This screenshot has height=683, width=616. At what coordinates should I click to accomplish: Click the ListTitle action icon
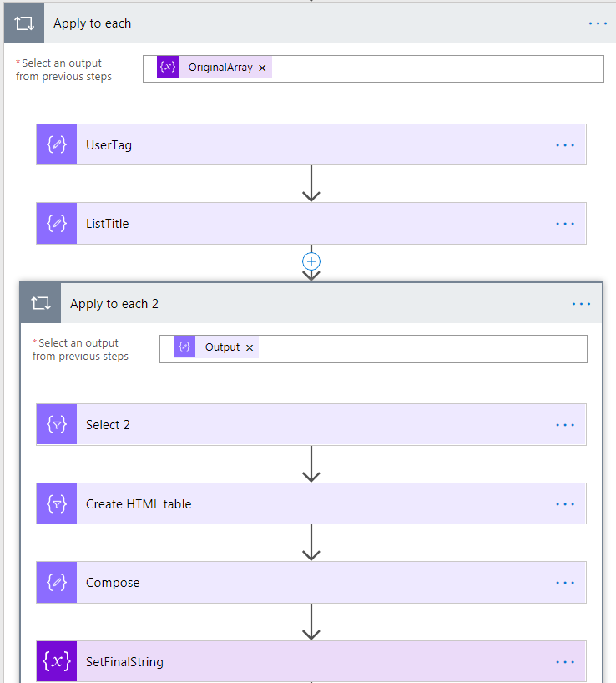56,223
